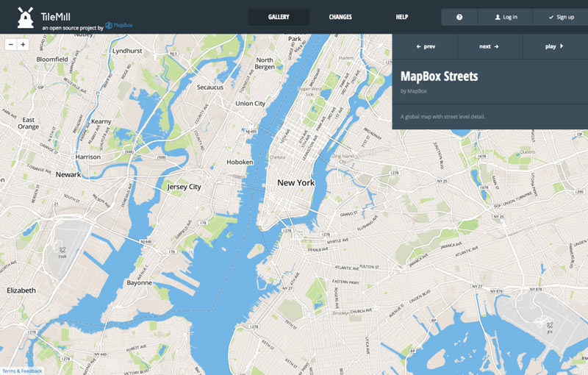Open the Terms & Feedback link

click(22, 371)
